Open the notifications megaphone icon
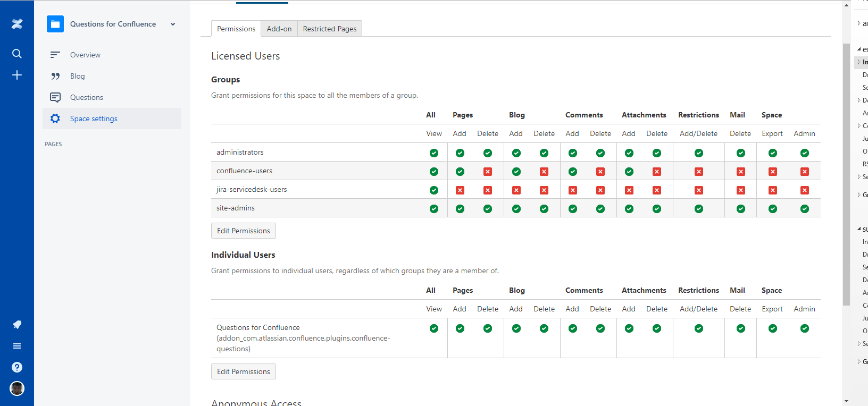 [17, 325]
